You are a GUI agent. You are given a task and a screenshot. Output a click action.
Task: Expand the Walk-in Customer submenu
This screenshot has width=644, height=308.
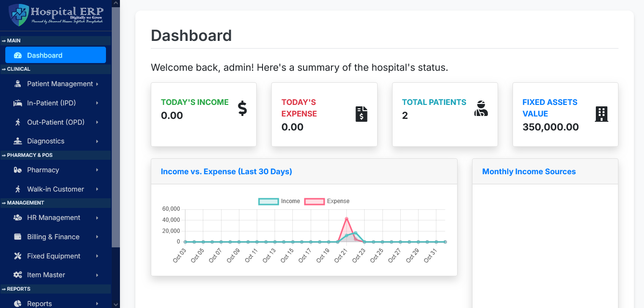(x=98, y=189)
